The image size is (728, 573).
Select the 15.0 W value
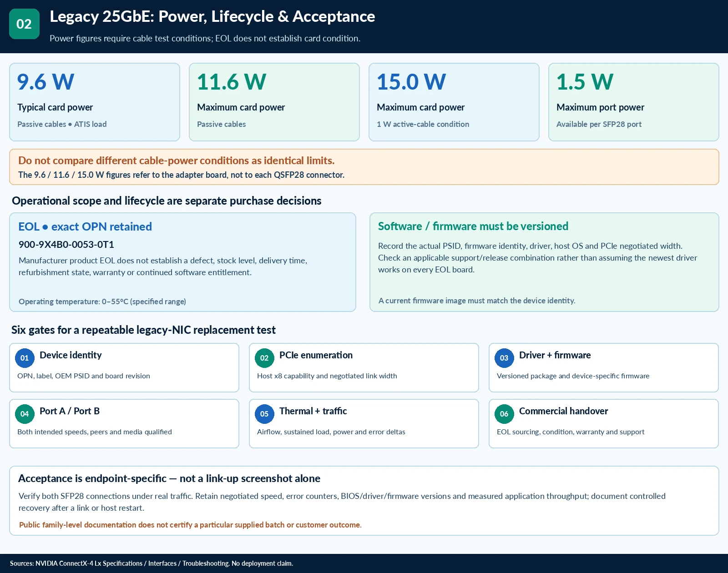point(411,82)
